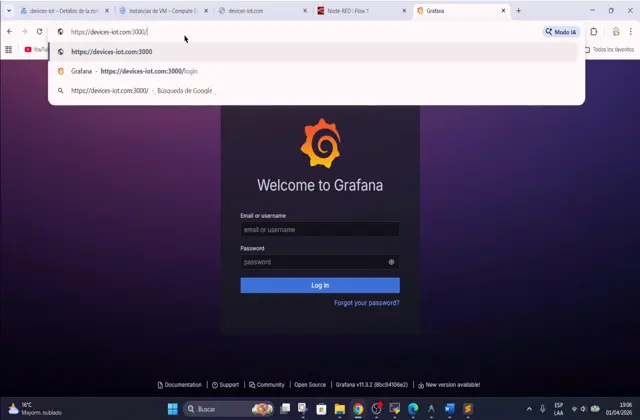
Task: Open the Windows Start menu
Action: coord(171,409)
